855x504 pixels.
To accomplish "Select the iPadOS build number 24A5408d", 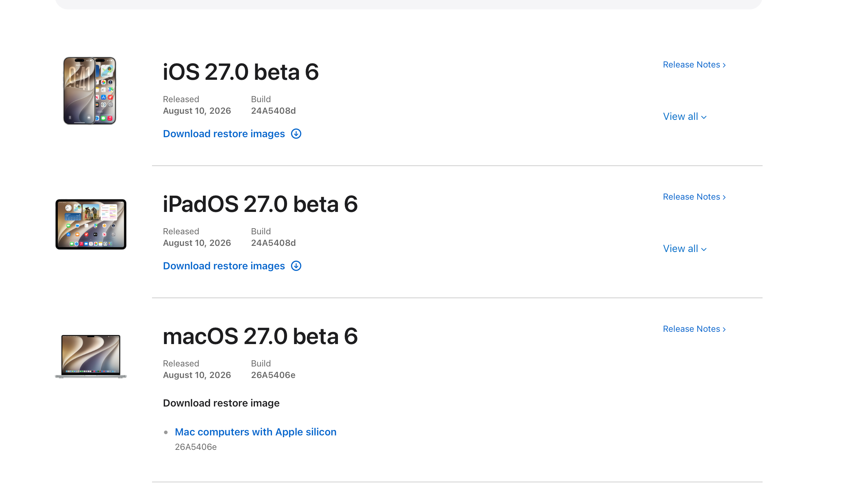I will 273,243.
